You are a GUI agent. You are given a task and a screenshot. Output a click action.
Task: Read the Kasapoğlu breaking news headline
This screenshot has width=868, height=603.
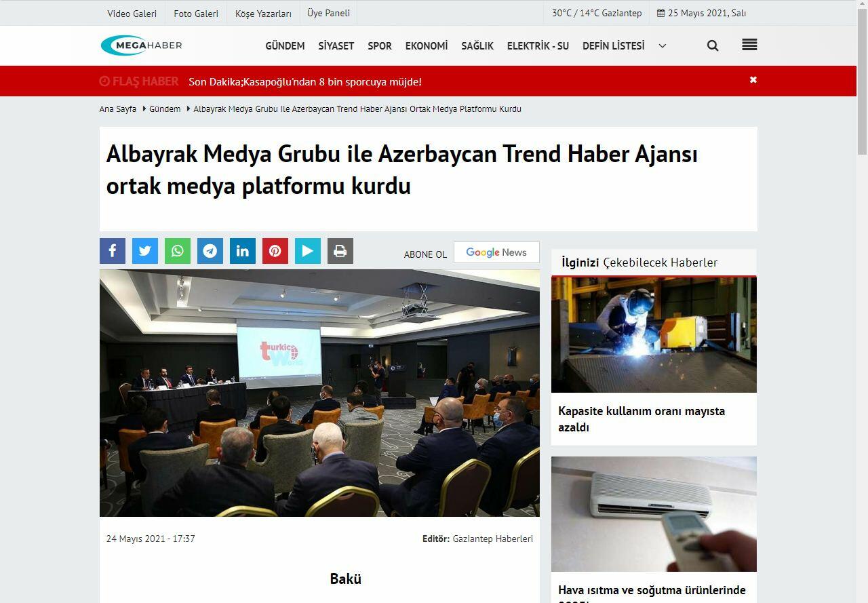305,81
